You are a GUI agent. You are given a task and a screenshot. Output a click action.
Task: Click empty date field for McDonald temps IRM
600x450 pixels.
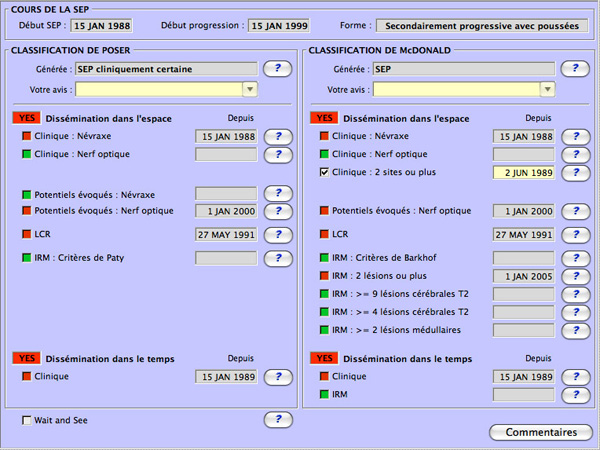(x=523, y=395)
